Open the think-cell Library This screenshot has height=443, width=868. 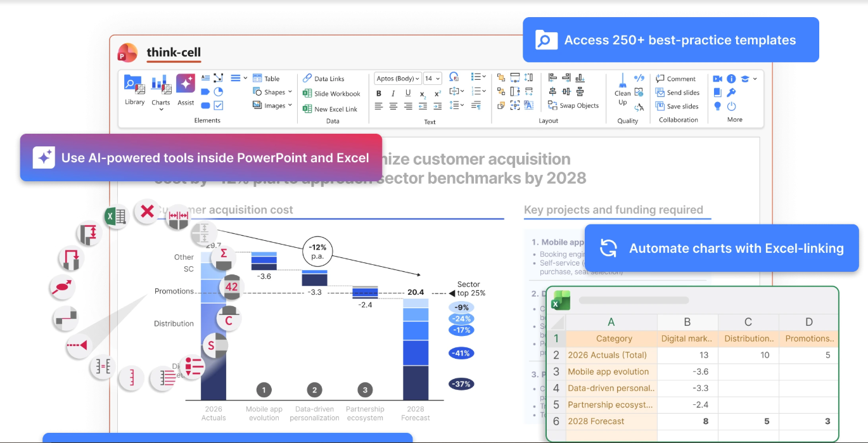(x=134, y=89)
